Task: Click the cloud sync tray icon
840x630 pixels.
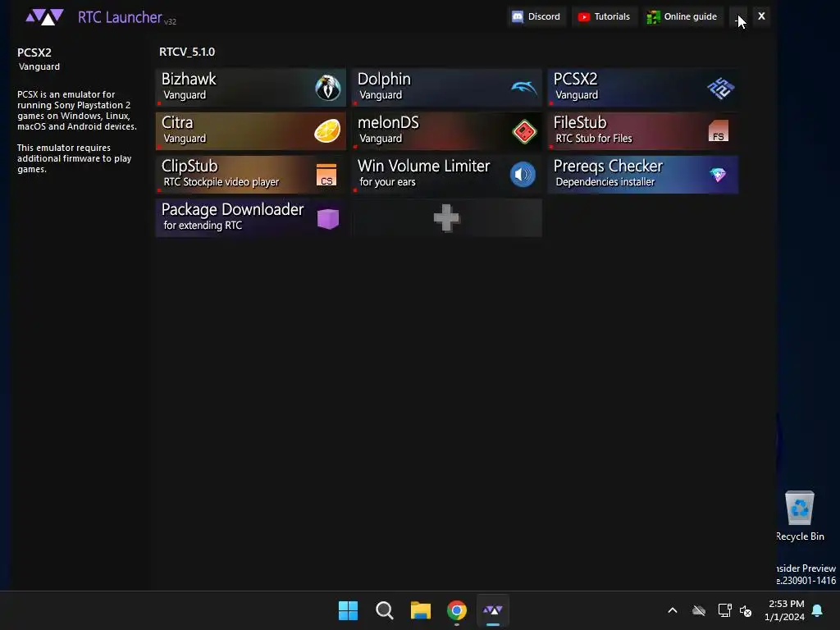Action: click(x=699, y=610)
